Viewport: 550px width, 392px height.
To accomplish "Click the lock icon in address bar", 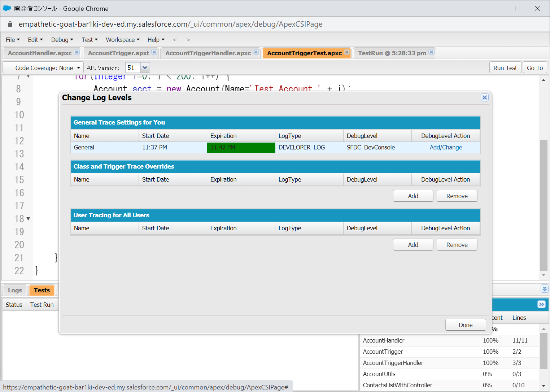I will pyautogui.click(x=10, y=24).
